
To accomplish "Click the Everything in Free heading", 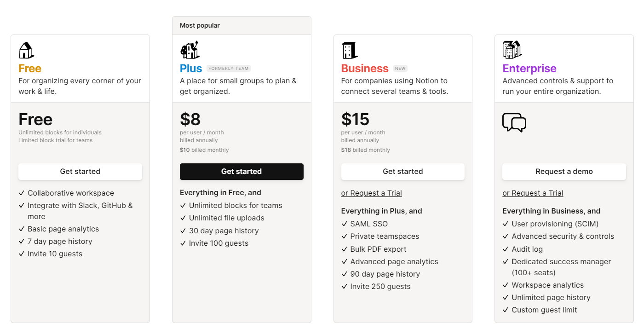I will (220, 192).
